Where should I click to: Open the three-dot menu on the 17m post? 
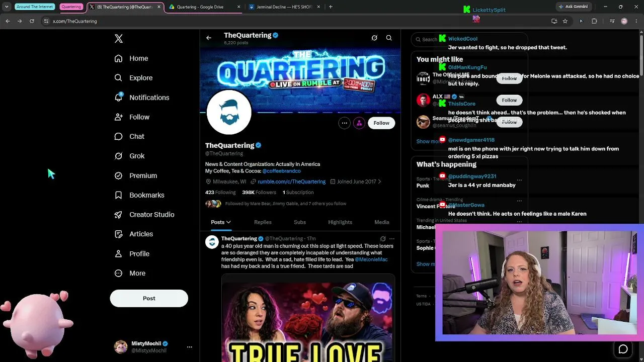tap(392, 239)
